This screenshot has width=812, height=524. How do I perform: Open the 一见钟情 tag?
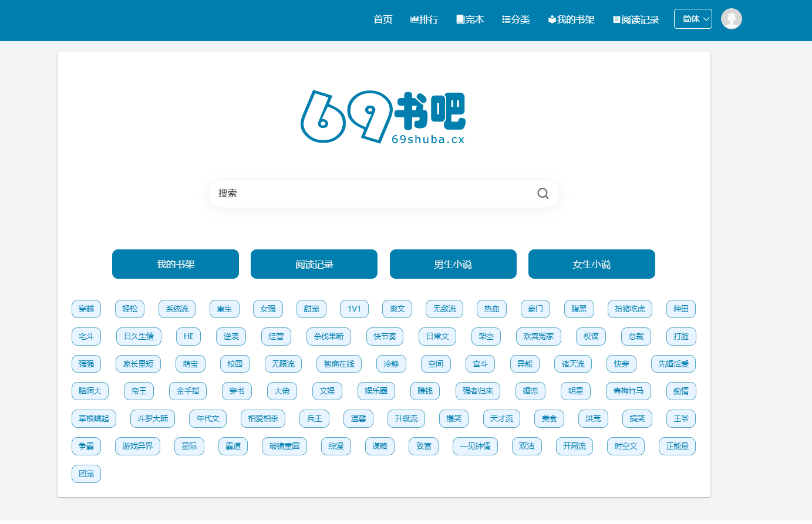click(x=475, y=446)
